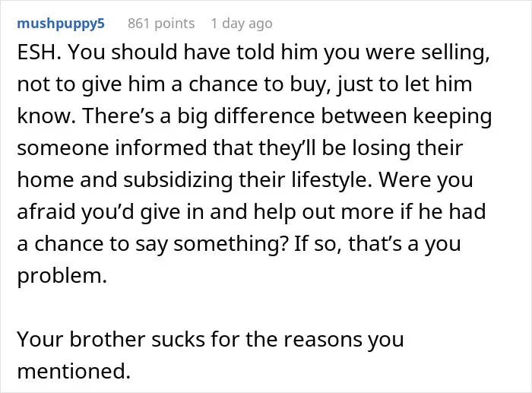Click the word 'selling,' in the first line
Viewport: 532px width, 393px height.
pyautogui.click(x=456, y=53)
